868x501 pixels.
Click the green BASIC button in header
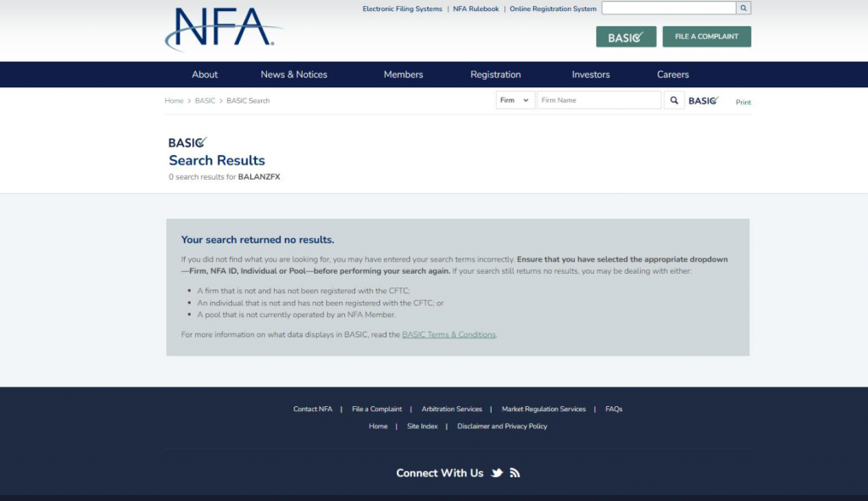pyautogui.click(x=626, y=36)
